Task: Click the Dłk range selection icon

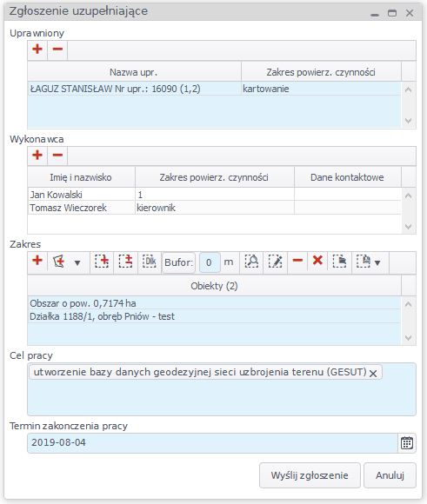Action: point(150,262)
